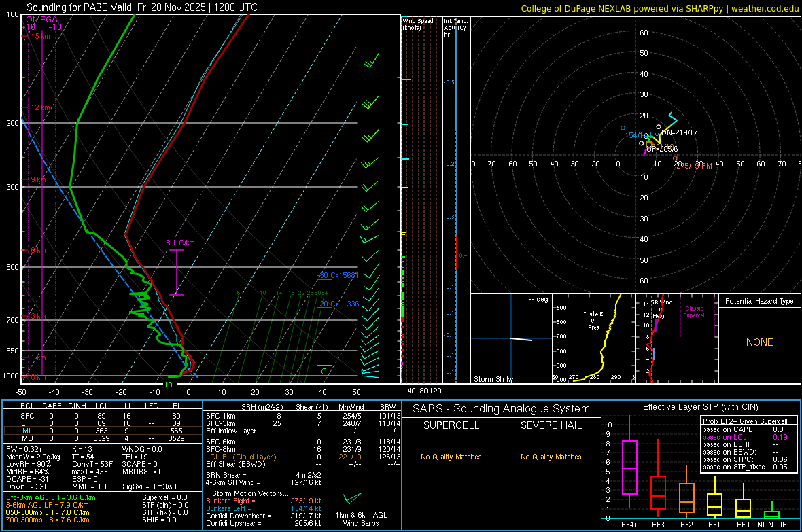The height and width of the screenshot is (532, 802).
Task: Click the CAPE column header
Action: [52, 406]
